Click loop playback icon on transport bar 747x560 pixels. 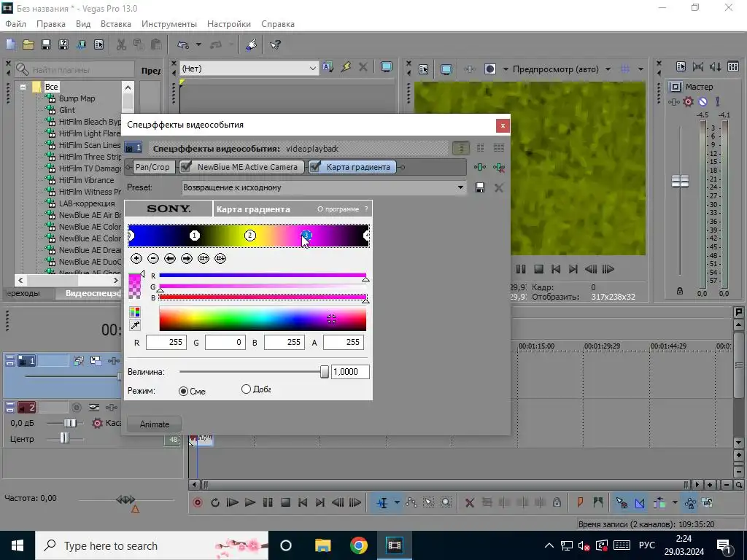(215, 502)
